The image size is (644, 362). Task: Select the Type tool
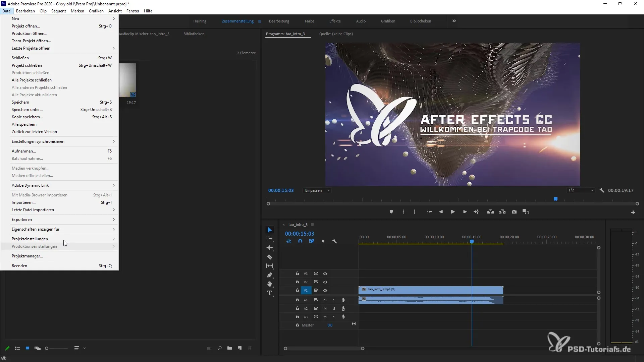pos(270,293)
